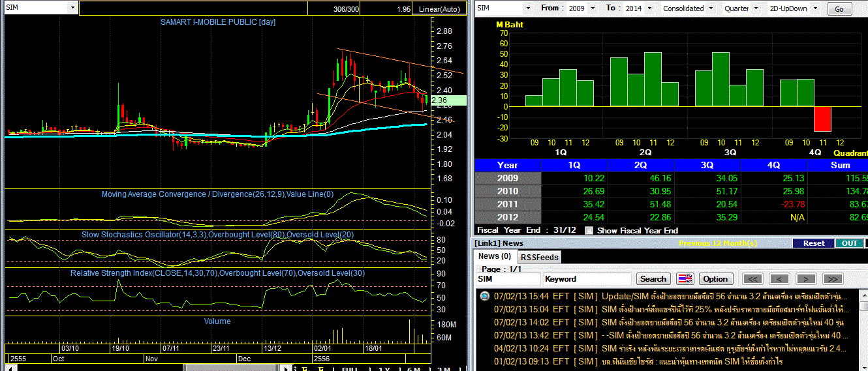Click the 2010 year row header

point(508,191)
